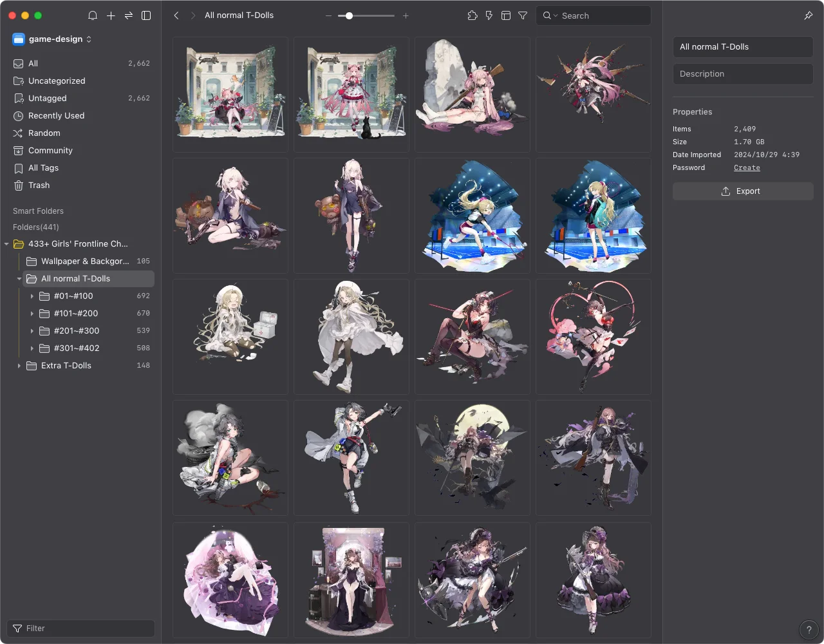824x644 pixels.
Task: Select the #201~#300 folder
Action: click(94, 330)
